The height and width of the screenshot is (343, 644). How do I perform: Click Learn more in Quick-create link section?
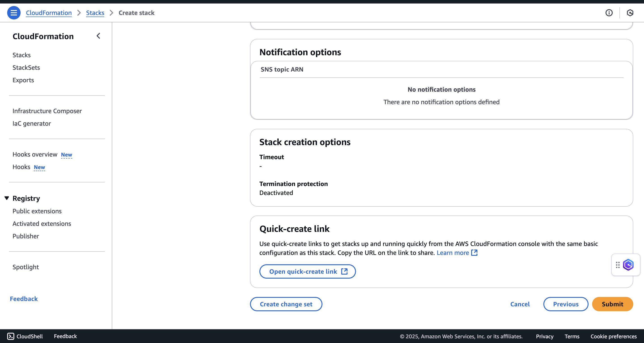pyautogui.click(x=453, y=252)
